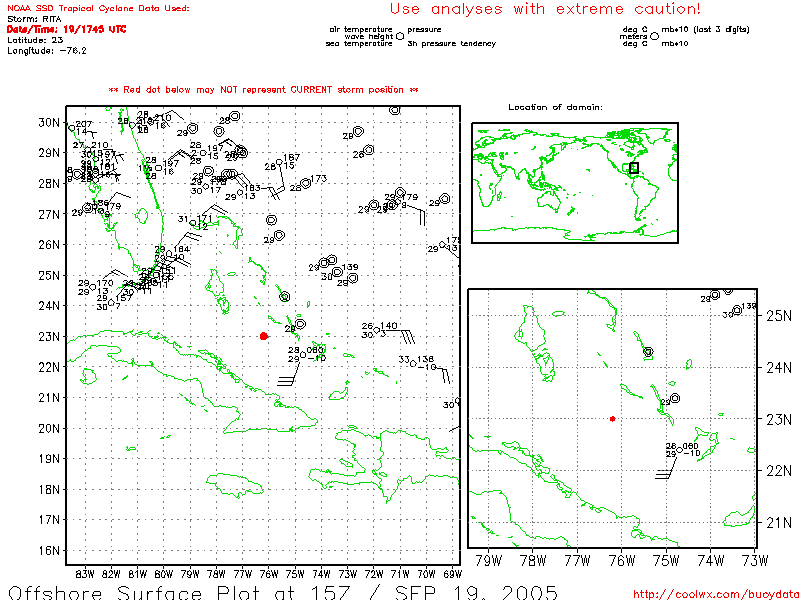The image size is (800, 600).
Task: Open the coolwx.com/buoydata link
Action: click(716, 592)
